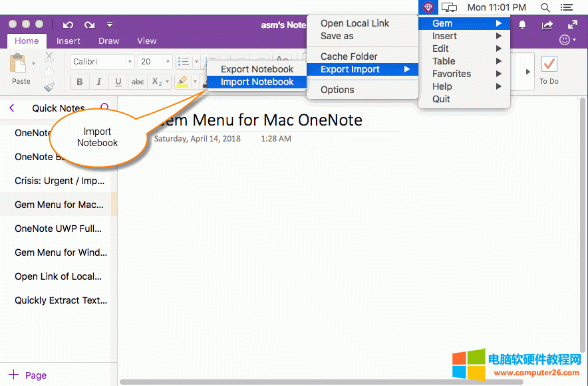Open the Calibri font name dropdown
The width and height of the screenshot is (588, 386).
coord(102,62)
